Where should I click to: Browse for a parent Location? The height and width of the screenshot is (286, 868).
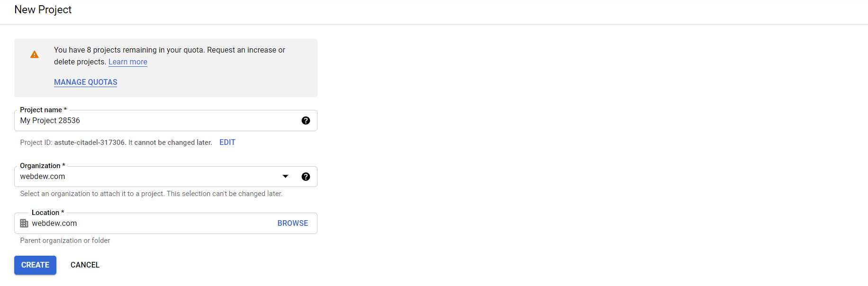(292, 223)
